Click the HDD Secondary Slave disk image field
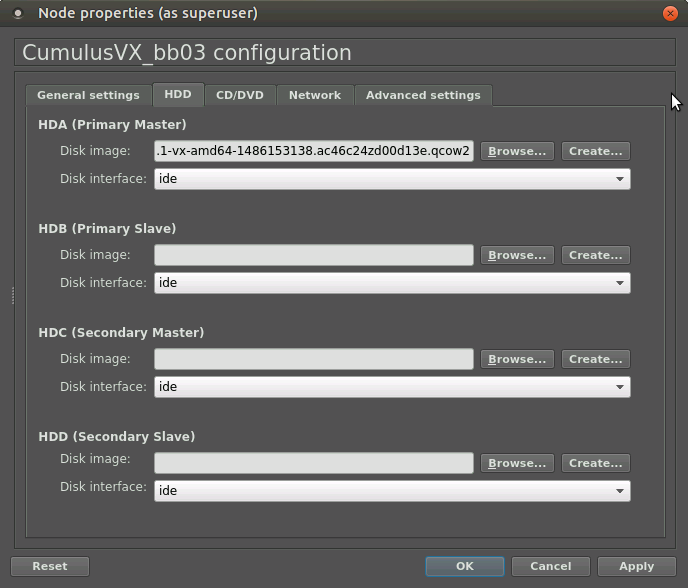 coord(314,463)
